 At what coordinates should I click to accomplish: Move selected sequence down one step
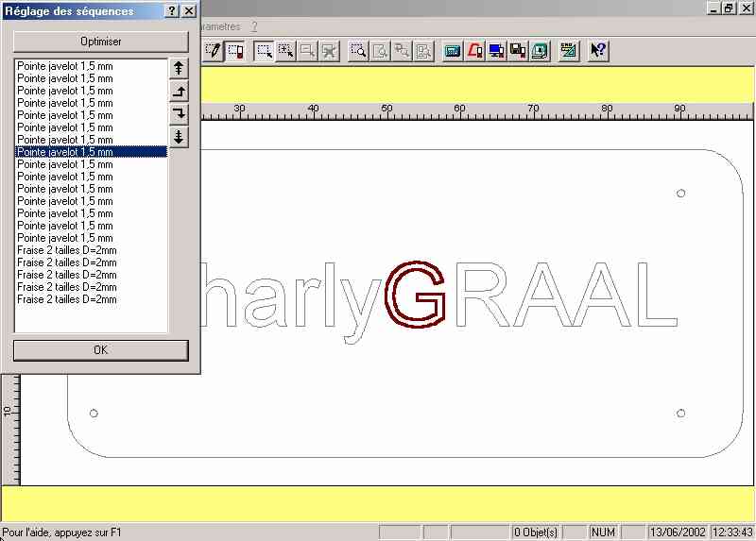[x=179, y=113]
